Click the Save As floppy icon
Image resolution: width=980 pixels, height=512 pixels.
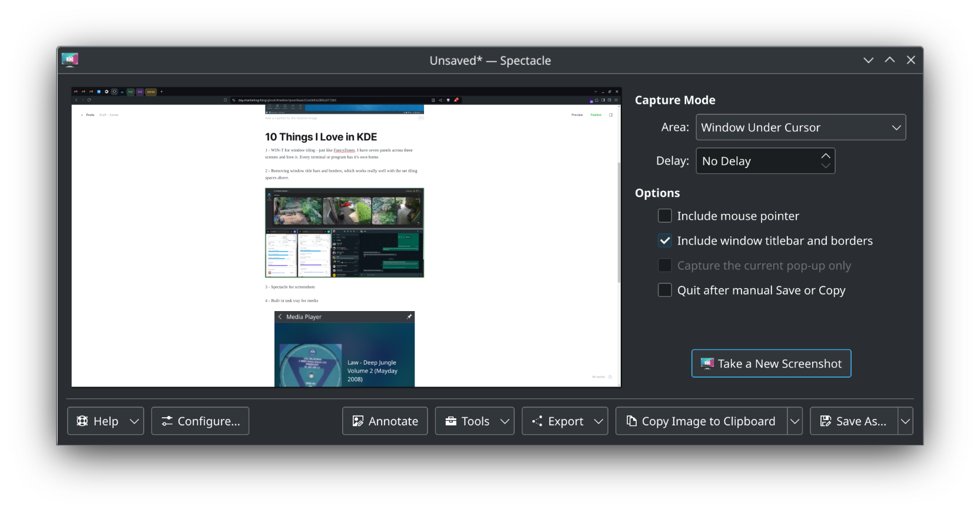click(x=826, y=421)
